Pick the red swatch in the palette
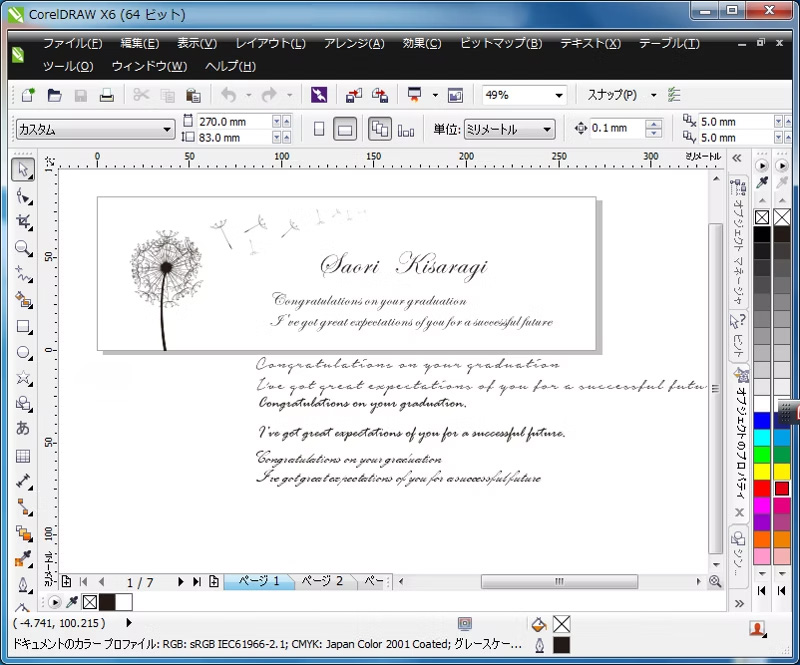 tap(762, 488)
